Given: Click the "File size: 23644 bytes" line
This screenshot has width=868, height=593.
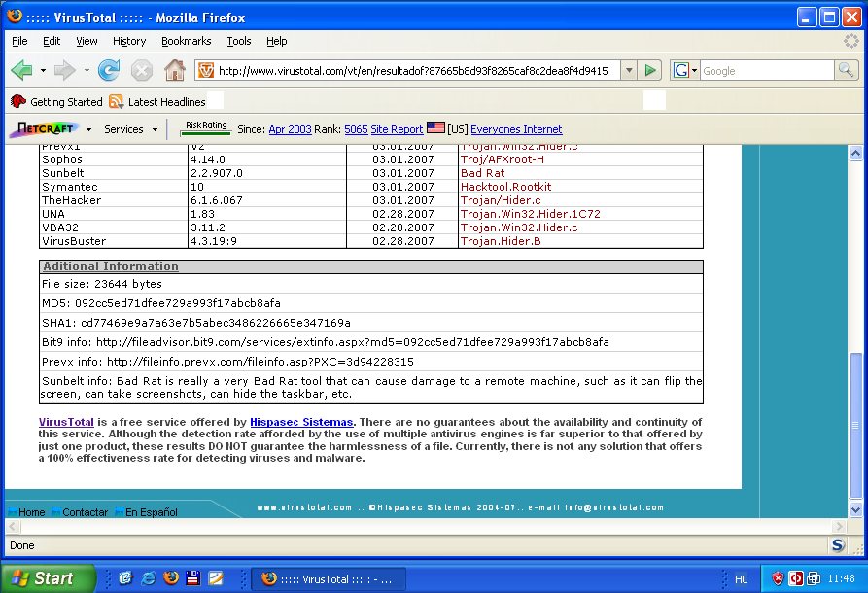Looking at the screenshot, I should (x=102, y=284).
